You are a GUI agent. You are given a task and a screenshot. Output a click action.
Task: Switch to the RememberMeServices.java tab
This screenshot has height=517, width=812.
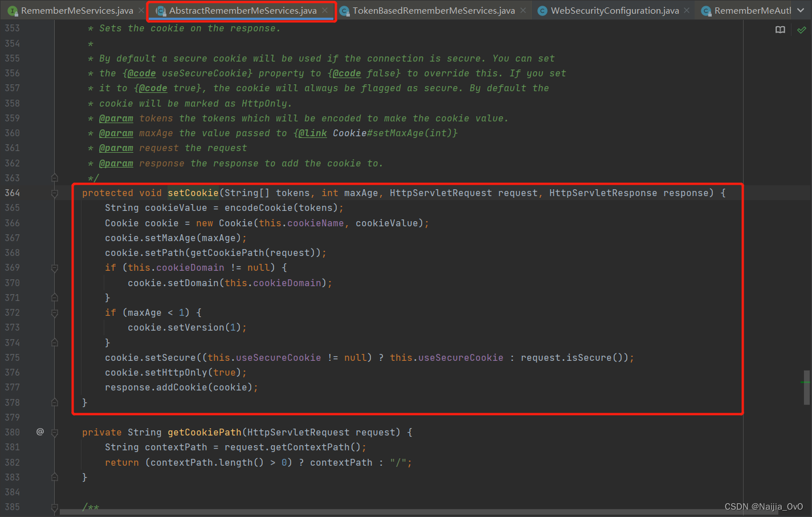pos(77,11)
